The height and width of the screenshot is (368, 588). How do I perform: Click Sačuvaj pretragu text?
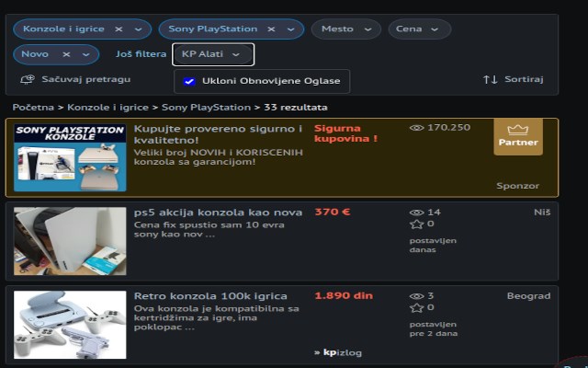point(86,79)
